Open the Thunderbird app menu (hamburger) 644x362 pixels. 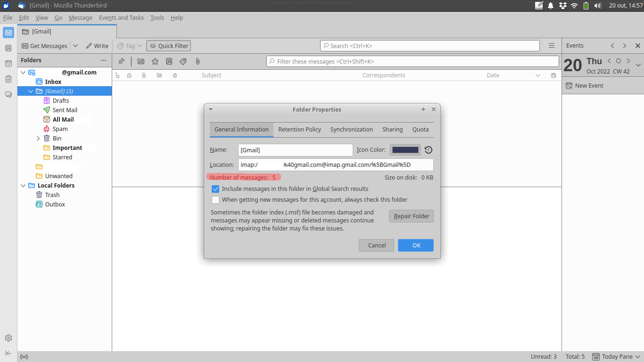coord(552,46)
